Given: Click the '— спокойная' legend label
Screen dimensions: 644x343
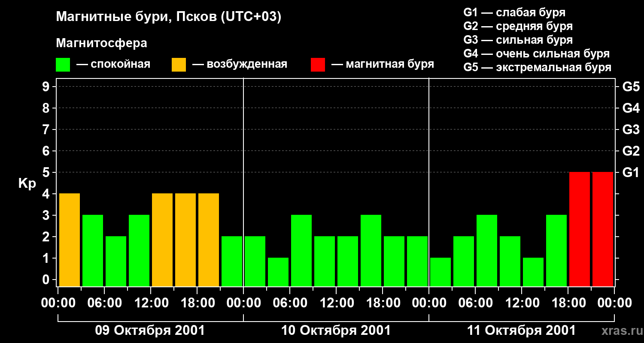Looking at the screenshot, I should [113, 64].
